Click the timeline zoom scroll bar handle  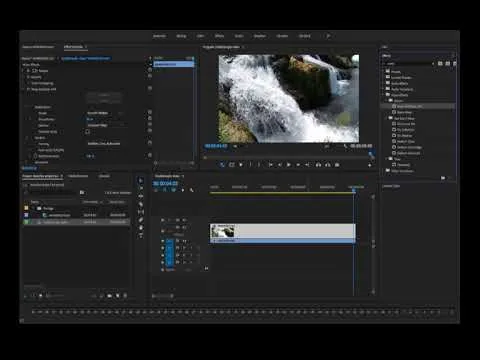click(x=163, y=296)
